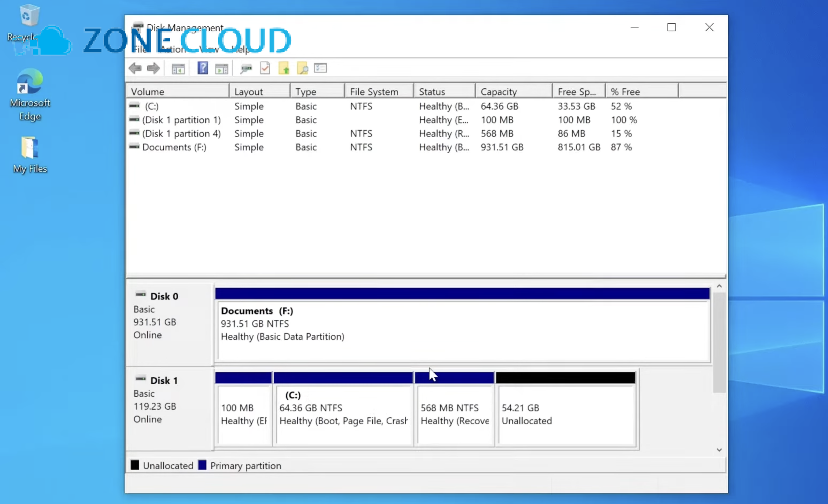
Task: Open Microsoft Edge from the desktop
Action: coord(30,94)
